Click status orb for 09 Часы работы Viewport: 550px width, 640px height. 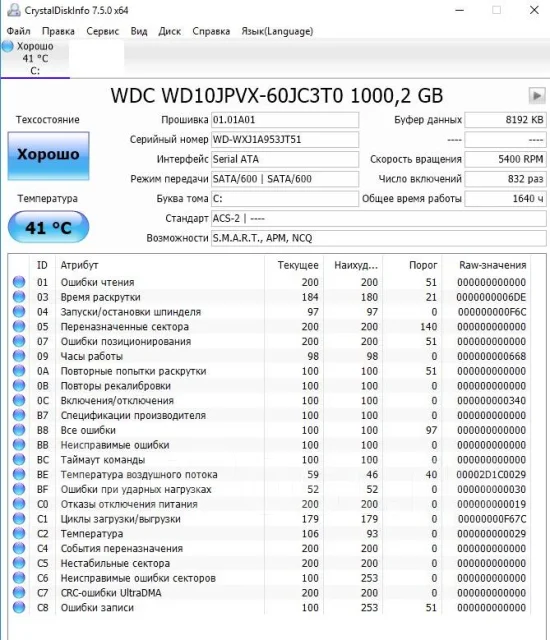pos(19,356)
